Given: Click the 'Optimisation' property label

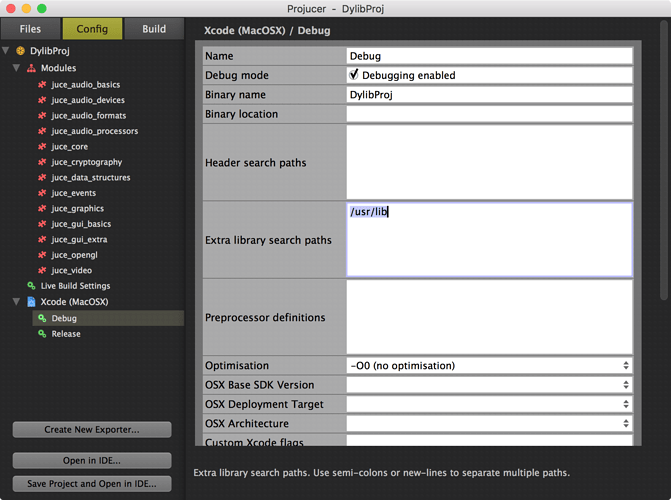Looking at the screenshot, I should point(237,366).
